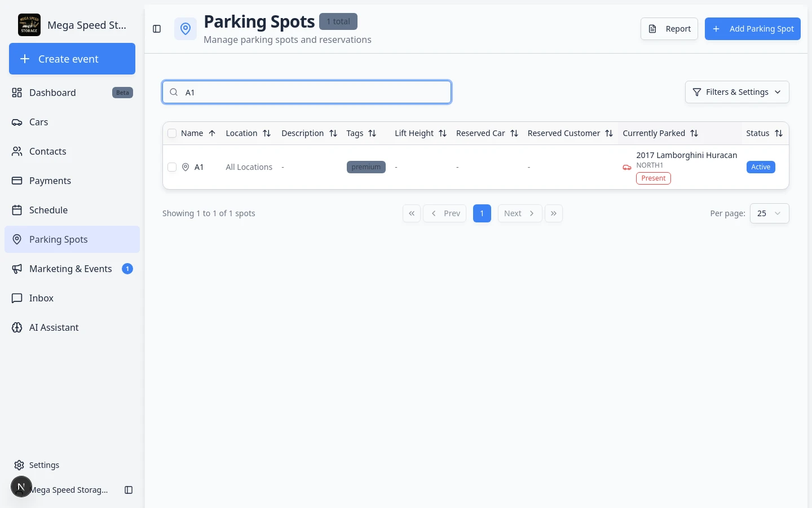Click the pin icon in row A1
The height and width of the screenshot is (508, 812).
[x=186, y=167]
